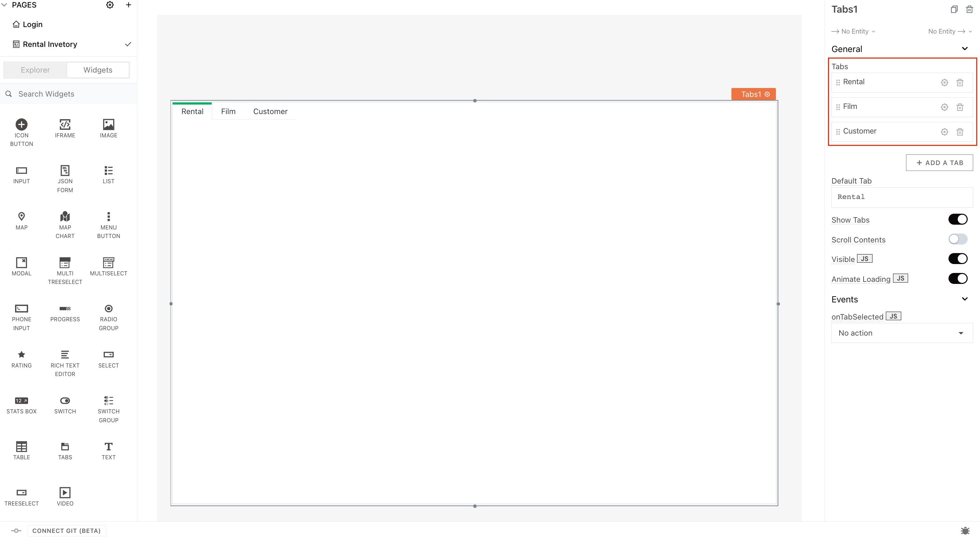980x537 pixels.
Task: Delete the Customer tab entry
Action: [x=959, y=132]
